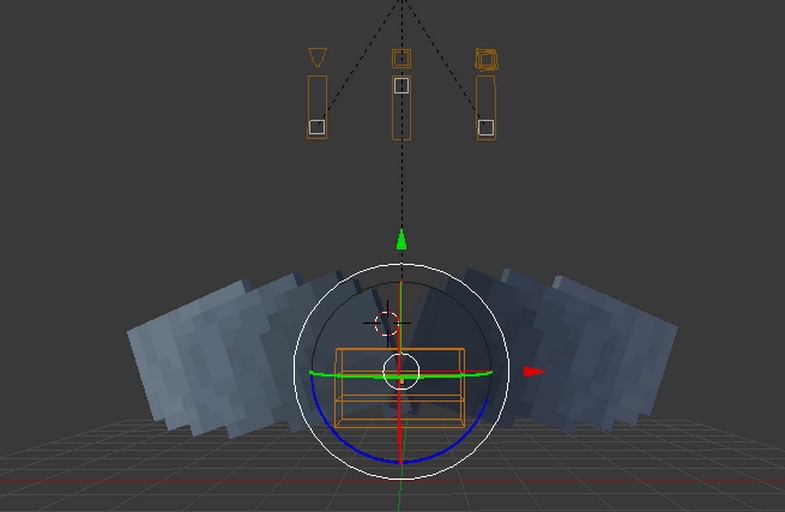Viewport: 785px width, 512px height.
Task: Click the red X-axis arrow of the gizmo
Action: pos(533,372)
